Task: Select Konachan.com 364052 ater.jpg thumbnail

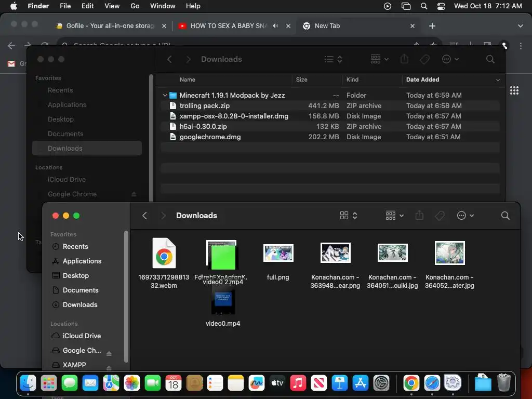Action: 450,253
